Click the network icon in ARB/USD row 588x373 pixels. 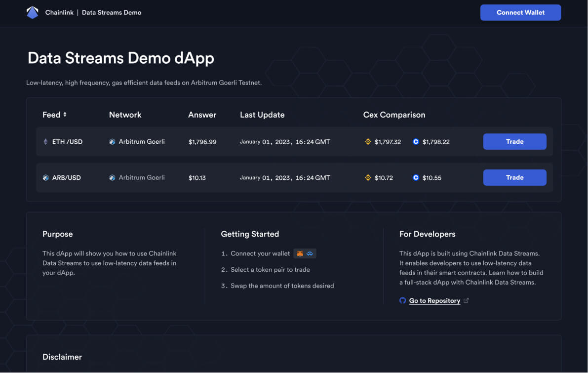tap(112, 178)
